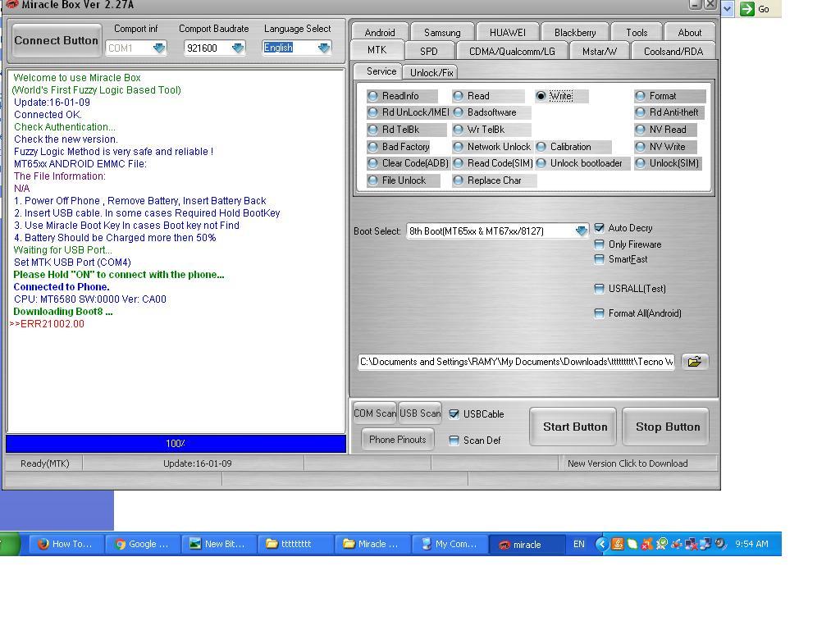Viewport: 840px width, 630px height.
Task: Open Phone Pinouts button
Action: (x=398, y=440)
